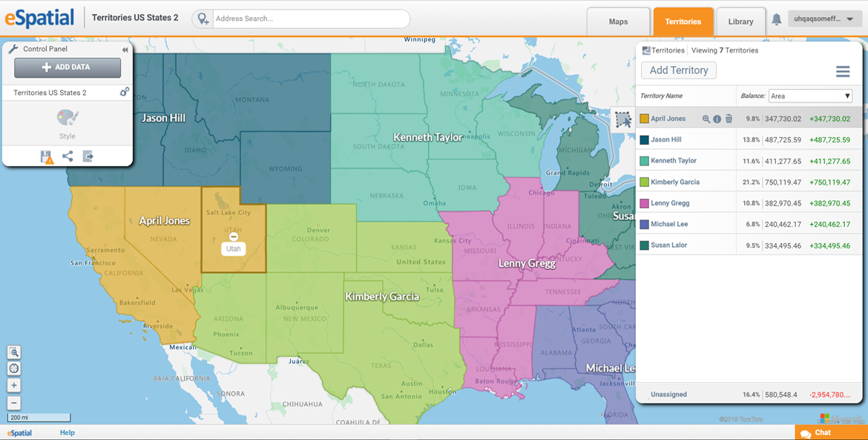This screenshot has height=440, width=868.
Task: Click the Jason Hill area value 487,725.59
Action: coord(783,140)
